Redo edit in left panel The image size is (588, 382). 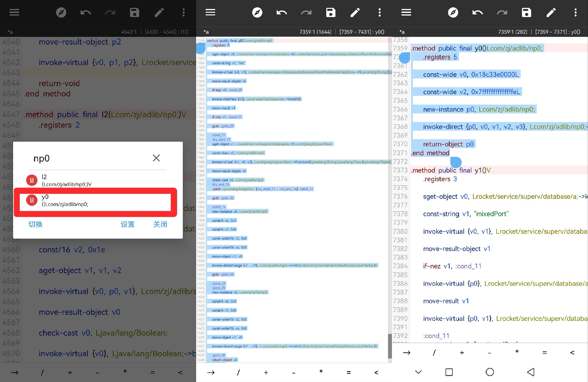(x=110, y=12)
